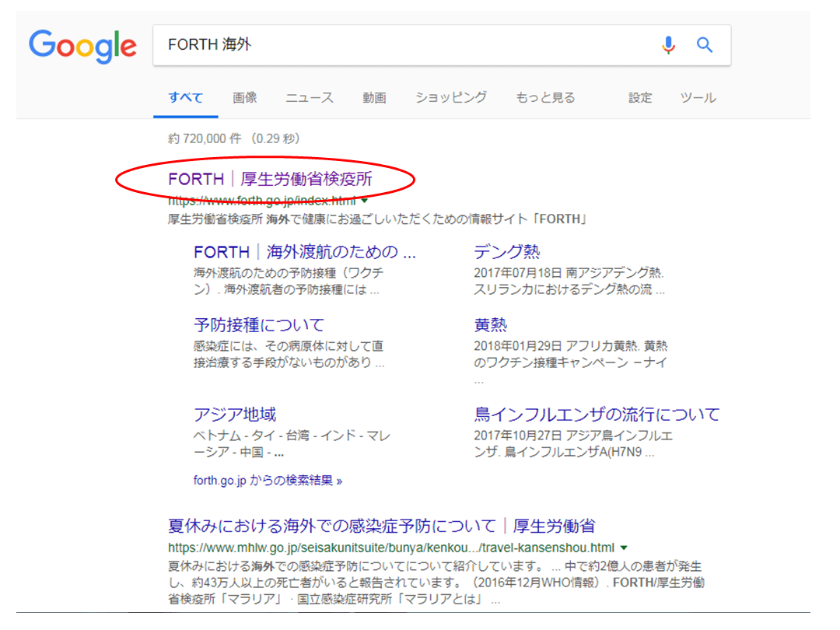Open the FORTH｜海外渡航のための sitelink
This screenshot has height=630, width=840.
[304, 252]
